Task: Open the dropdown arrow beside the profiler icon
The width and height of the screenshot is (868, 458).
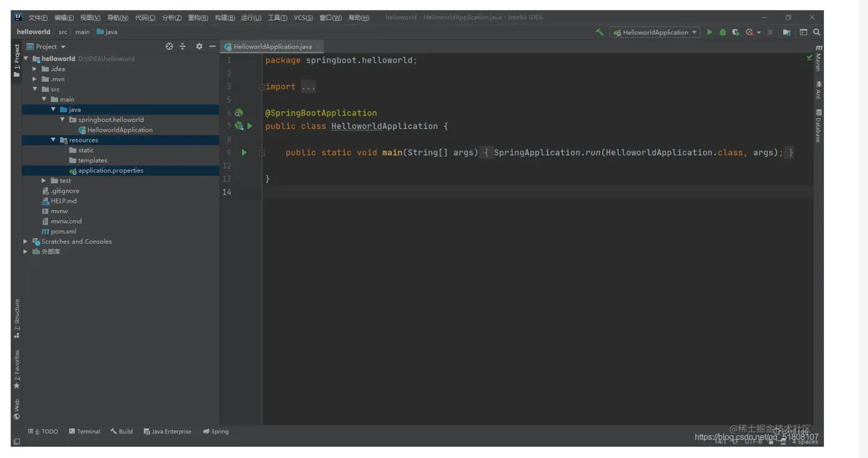Action: [x=759, y=32]
